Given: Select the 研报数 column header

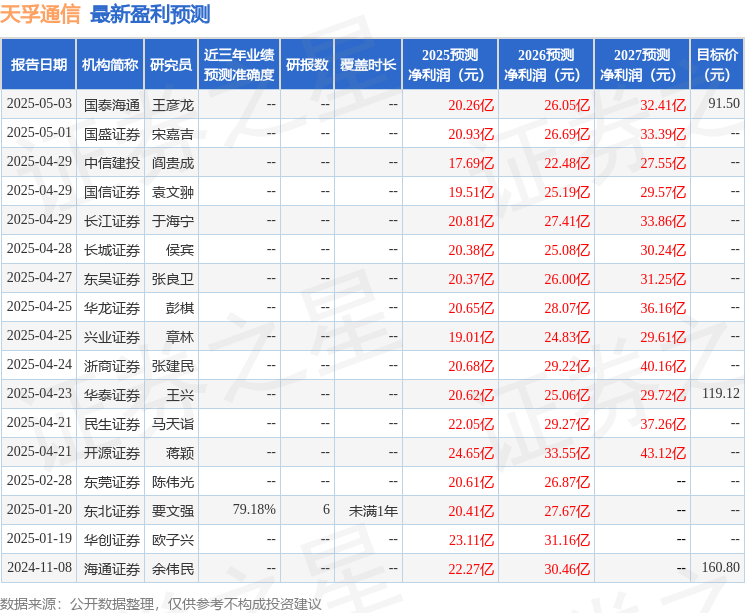Looking at the screenshot, I should coord(307,64).
